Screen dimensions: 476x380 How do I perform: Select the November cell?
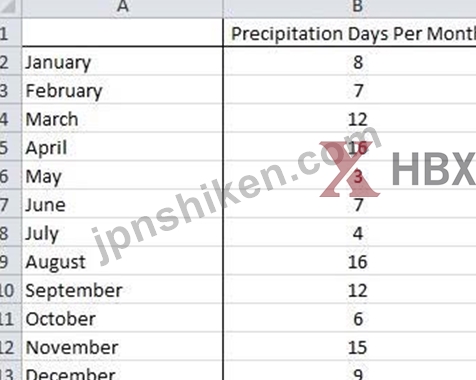click(x=122, y=347)
